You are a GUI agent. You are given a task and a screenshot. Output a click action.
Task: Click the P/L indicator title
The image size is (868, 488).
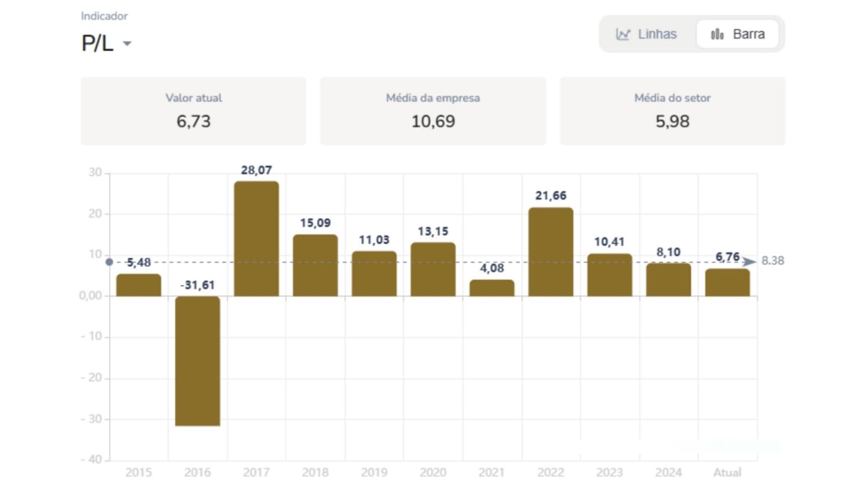coord(98,43)
